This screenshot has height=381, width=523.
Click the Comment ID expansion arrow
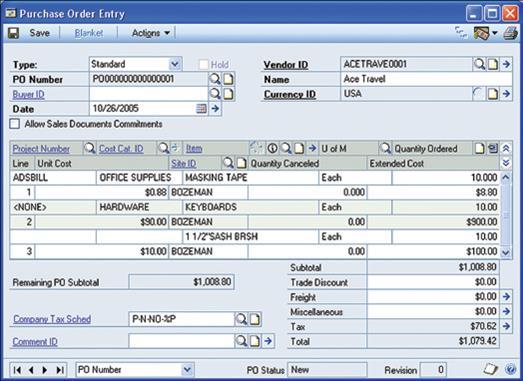click(269, 341)
